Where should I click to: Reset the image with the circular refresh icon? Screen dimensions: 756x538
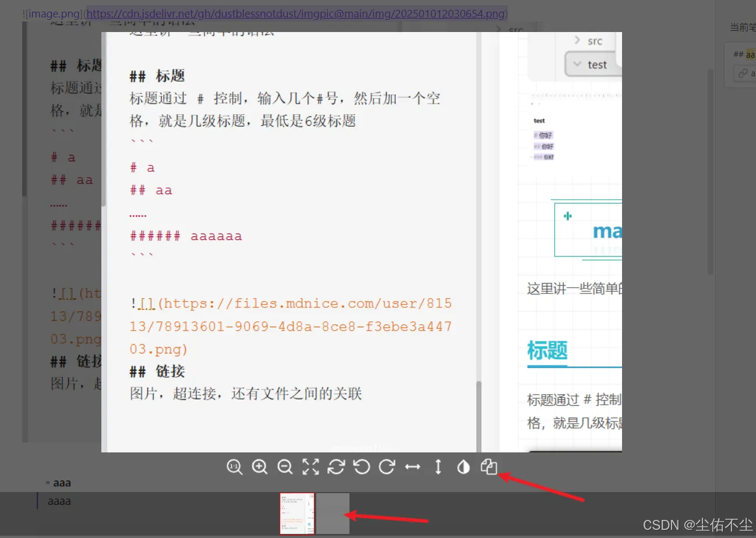336,467
